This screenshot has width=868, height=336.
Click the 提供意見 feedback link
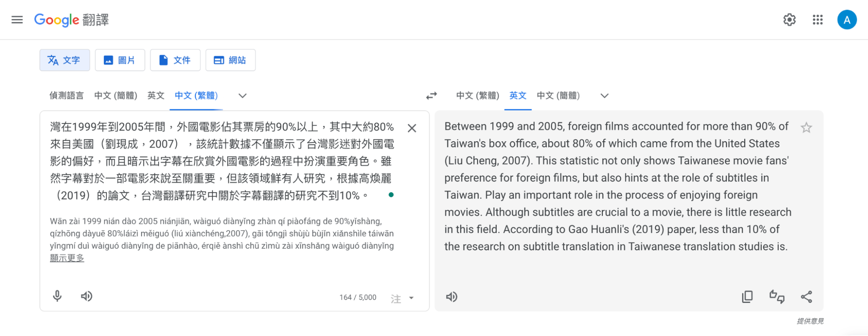pyautogui.click(x=810, y=321)
